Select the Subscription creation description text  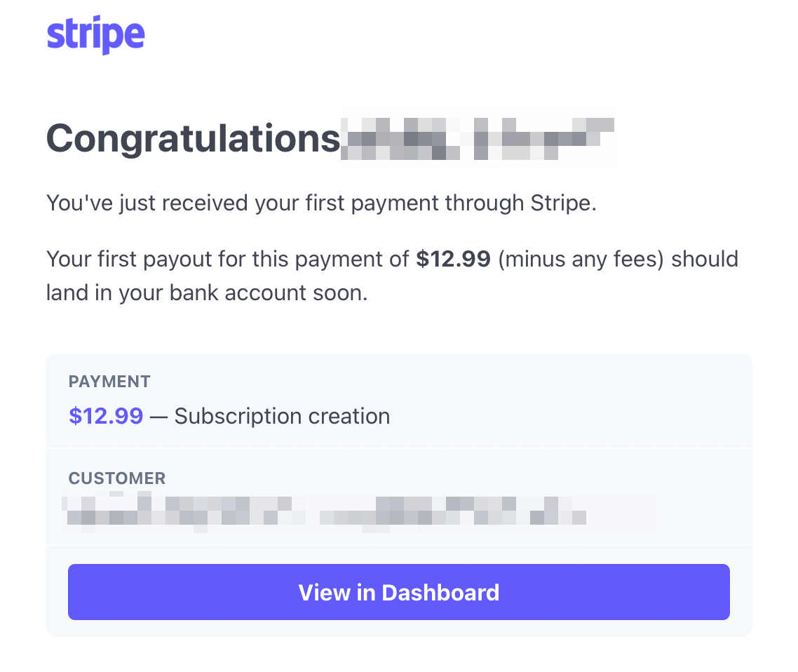click(x=282, y=417)
